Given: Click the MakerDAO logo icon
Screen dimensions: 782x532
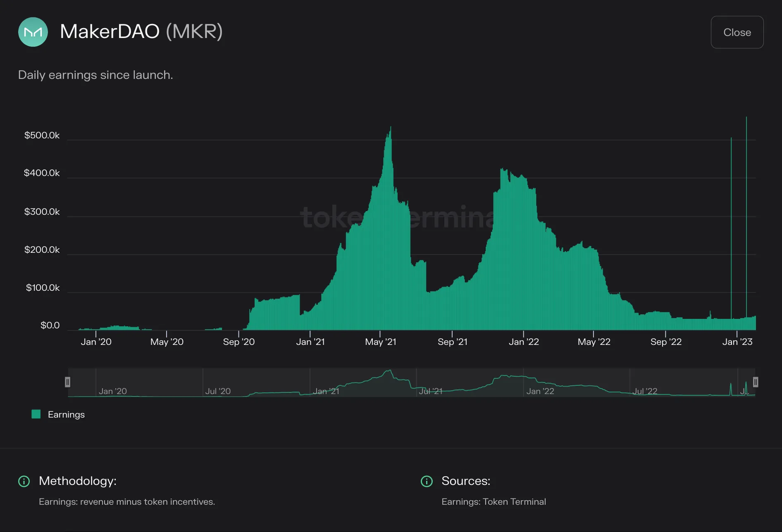Looking at the screenshot, I should click(x=33, y=32).
